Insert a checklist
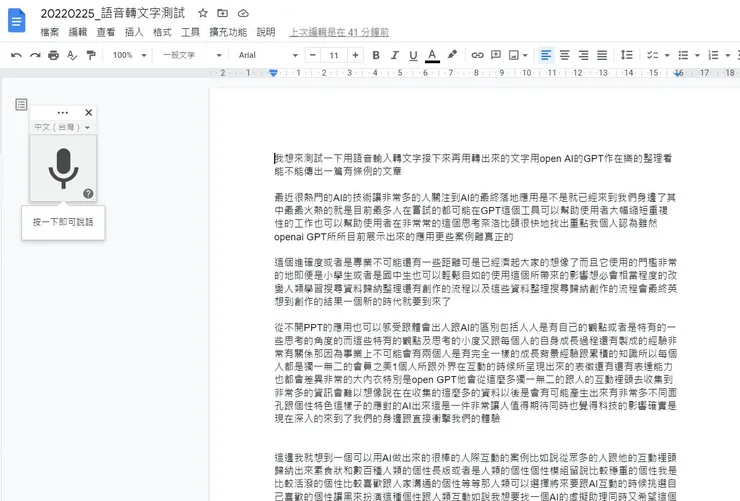740x501 pixels. [652, 55]
